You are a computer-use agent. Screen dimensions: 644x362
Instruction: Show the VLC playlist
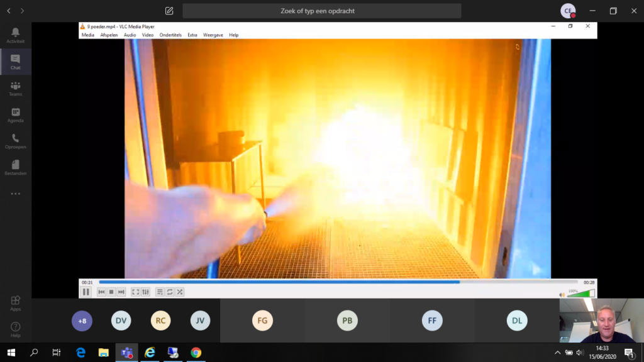coord(160,292)
